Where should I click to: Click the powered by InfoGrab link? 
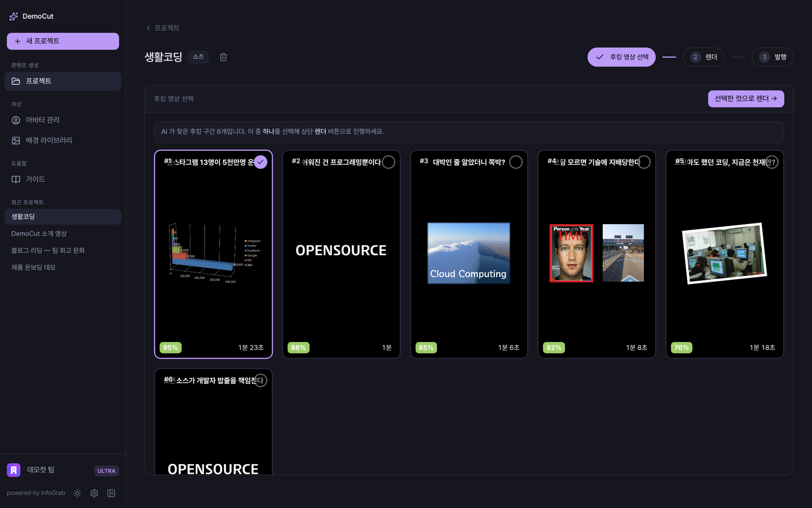point(36,493)
